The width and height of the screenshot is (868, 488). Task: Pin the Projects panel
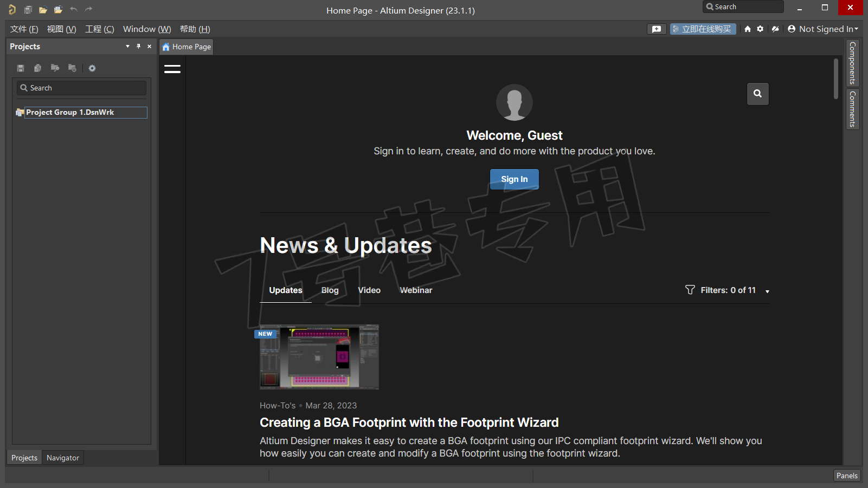[138, 47]
